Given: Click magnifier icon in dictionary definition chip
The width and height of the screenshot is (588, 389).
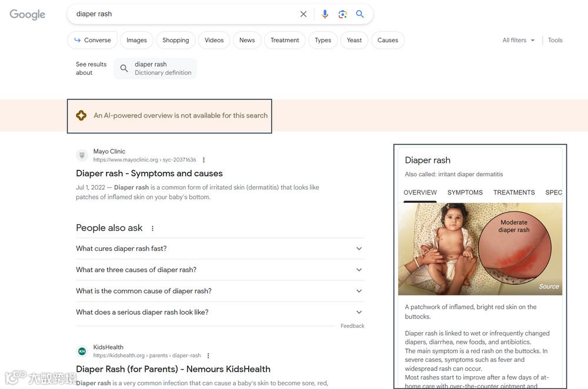Looking at the screenshot, I should pyautogui.click(x=123, y=69).
